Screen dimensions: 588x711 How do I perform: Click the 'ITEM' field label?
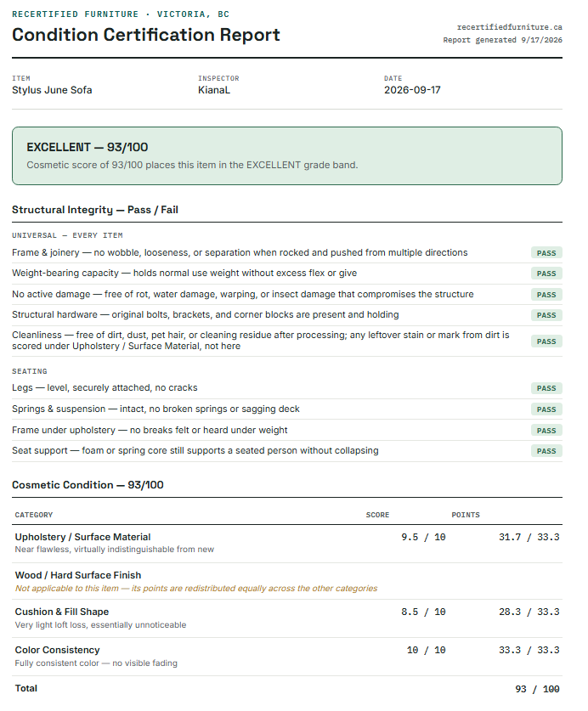[x=21, y=78]
